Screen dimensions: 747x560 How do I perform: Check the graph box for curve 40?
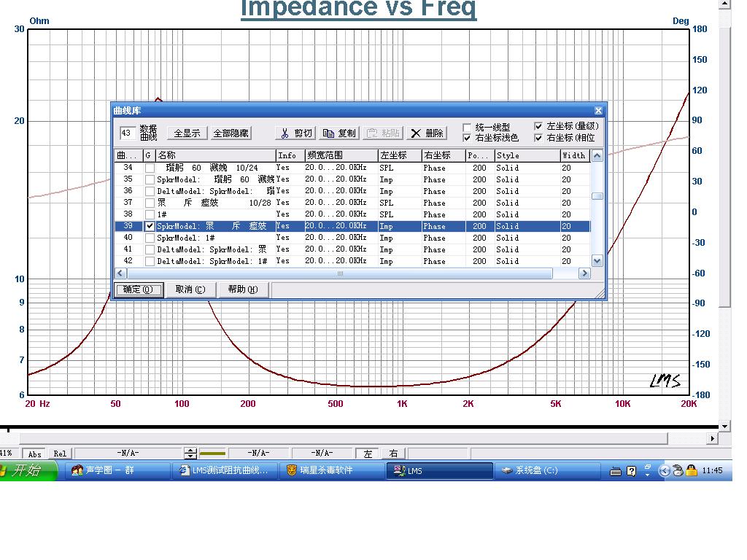[150, 238]
